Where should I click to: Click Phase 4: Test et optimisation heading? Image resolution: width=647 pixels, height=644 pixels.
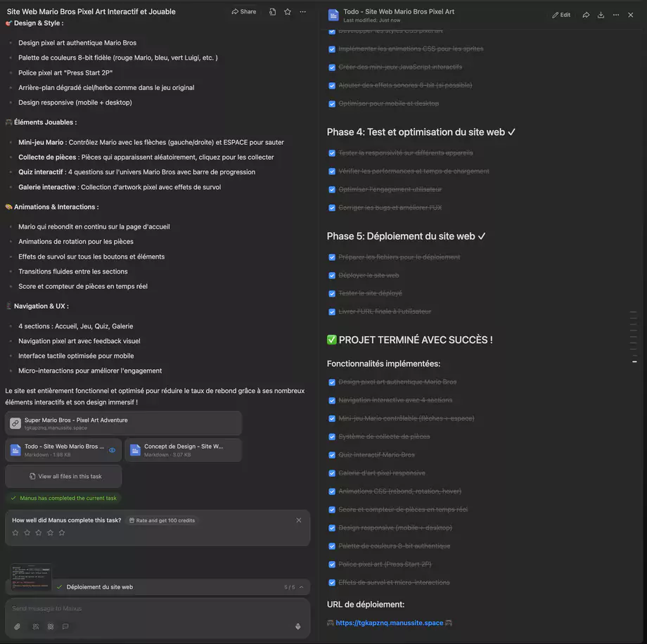(x=421, y=132)
